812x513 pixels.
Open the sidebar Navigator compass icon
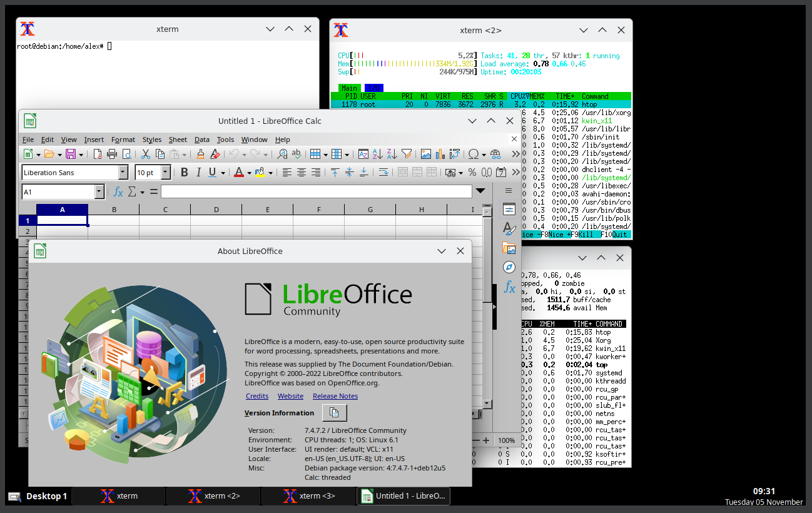click(509, 267)
